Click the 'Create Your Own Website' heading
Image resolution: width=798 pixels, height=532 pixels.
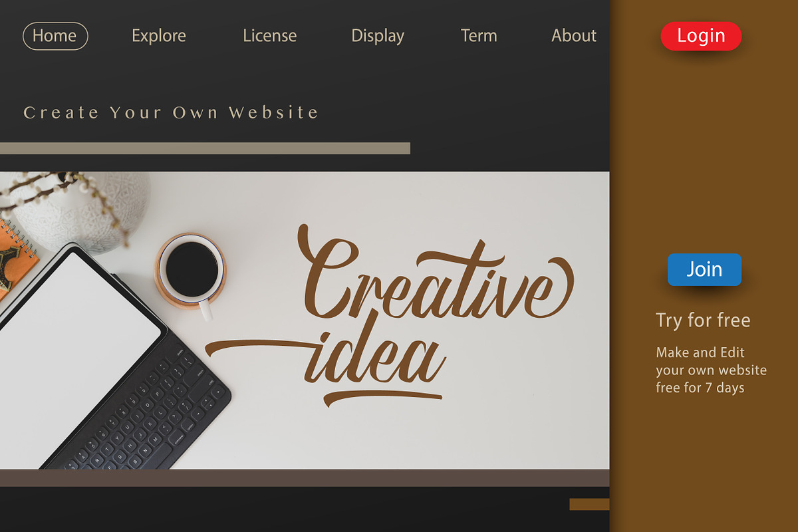pyautogui.click(x=172, y=112)
